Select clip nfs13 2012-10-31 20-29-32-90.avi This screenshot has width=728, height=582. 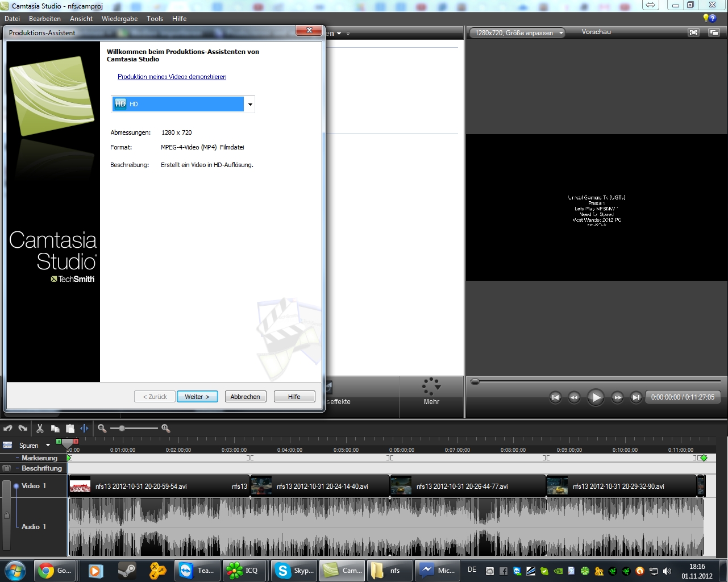point(622,487)
